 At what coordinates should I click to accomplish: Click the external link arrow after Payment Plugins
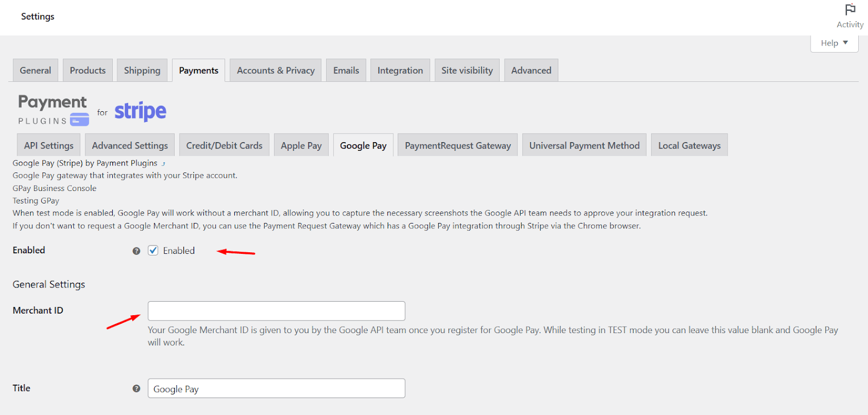pyautogui.click(x=163, y=164)
